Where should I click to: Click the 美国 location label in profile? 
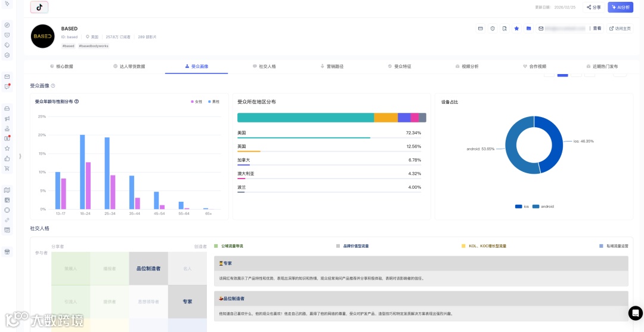[x=92, y=37]
